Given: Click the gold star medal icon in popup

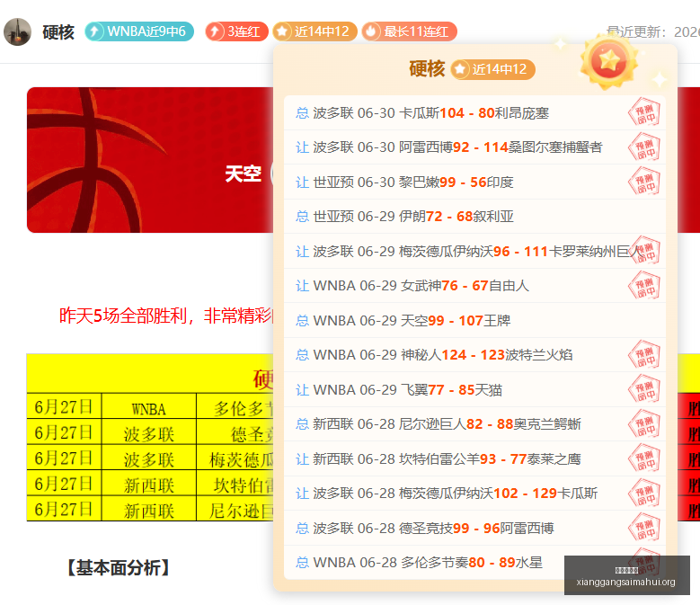Looking at the screenshot, I should pos(609,62).
